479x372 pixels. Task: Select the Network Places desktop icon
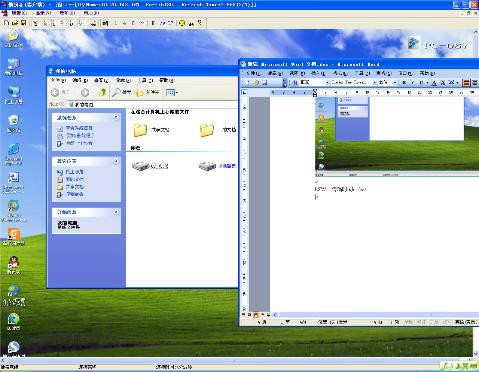(13, 95)
